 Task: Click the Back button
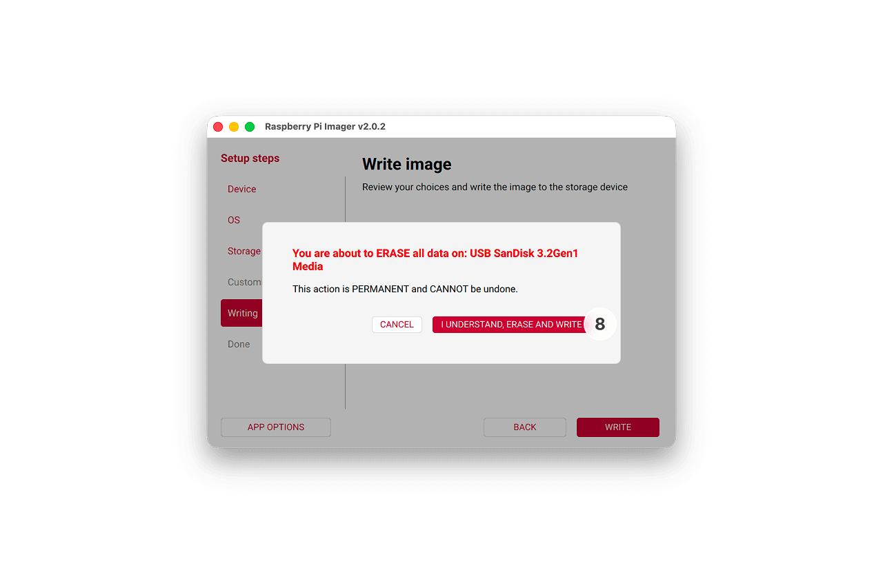[525, 427]
